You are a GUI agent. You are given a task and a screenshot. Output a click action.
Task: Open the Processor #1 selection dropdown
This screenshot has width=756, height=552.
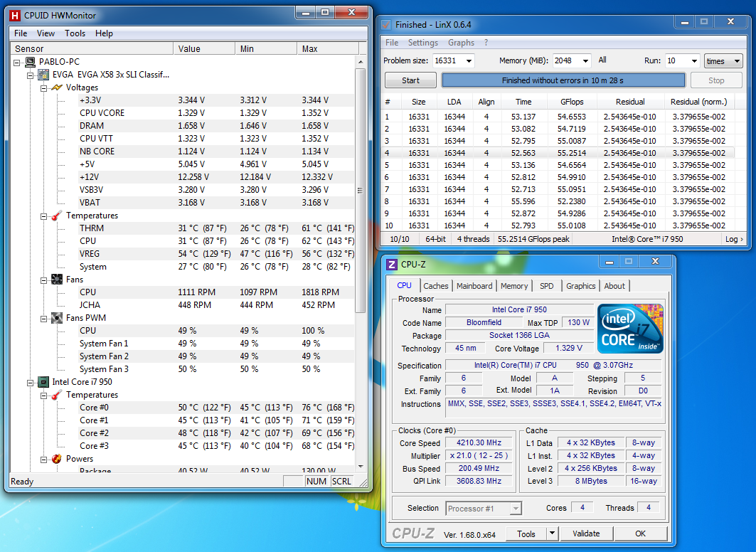coord(516,509)
